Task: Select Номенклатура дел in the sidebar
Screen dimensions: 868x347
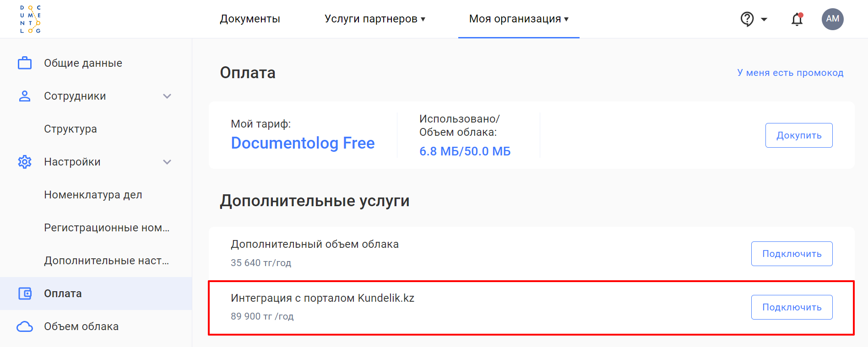Action: pyautogui.click(x=93, y=195)
